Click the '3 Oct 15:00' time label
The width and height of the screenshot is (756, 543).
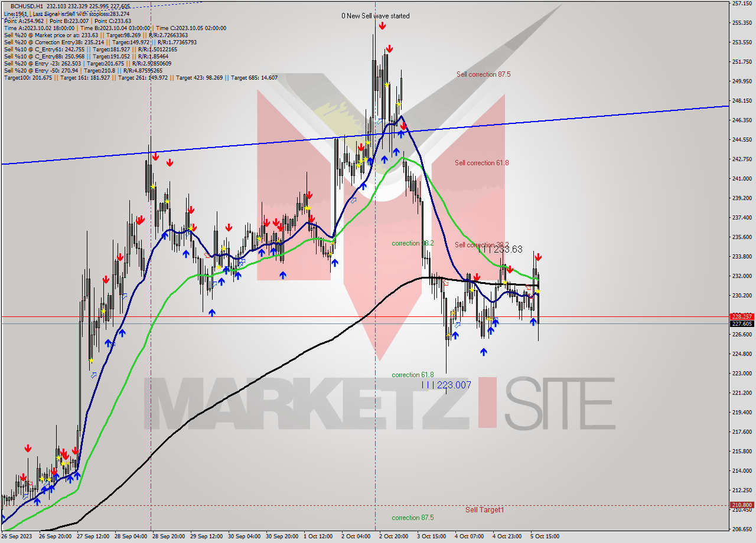click(432, 537)
